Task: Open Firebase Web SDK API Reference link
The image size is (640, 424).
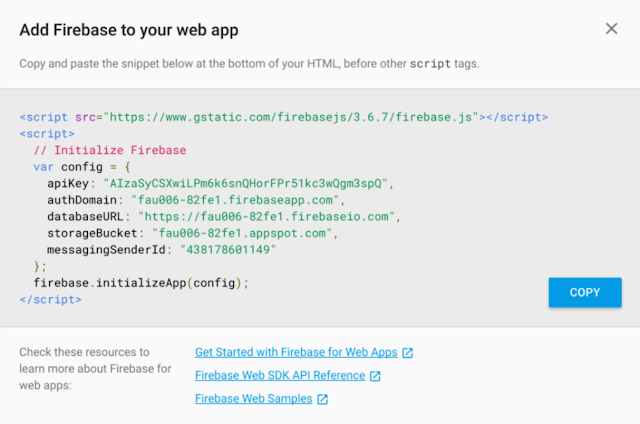Action: coord(280,375)
